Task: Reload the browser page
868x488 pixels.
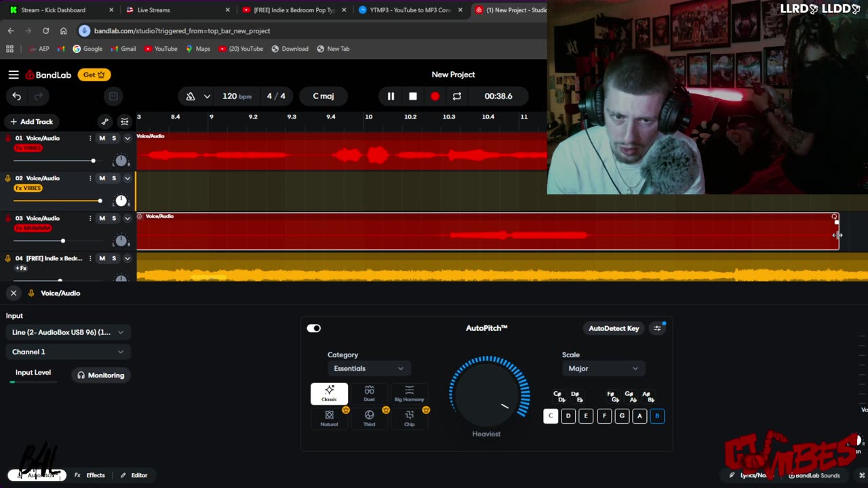Action: pyautogui.click(x=45, y=30)
